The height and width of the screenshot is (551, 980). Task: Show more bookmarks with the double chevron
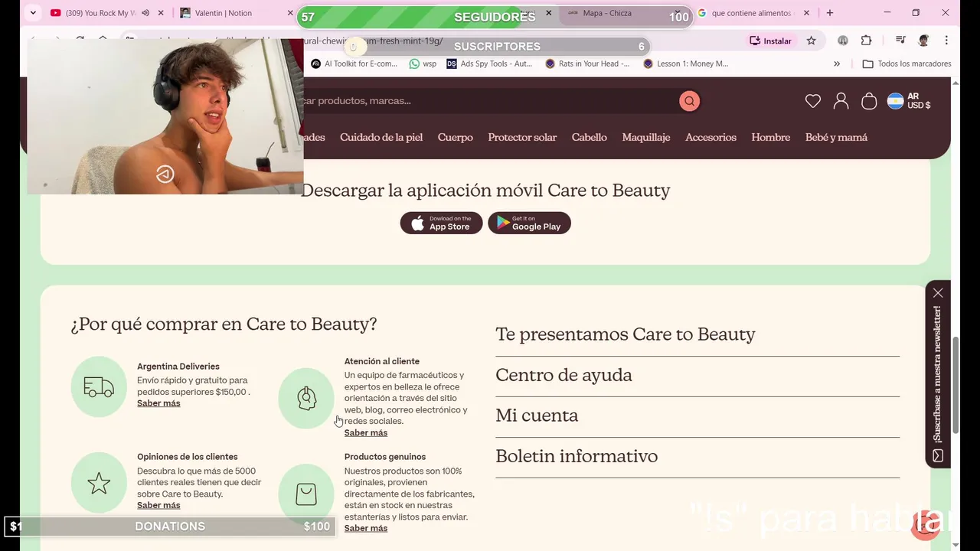point(837,64)
